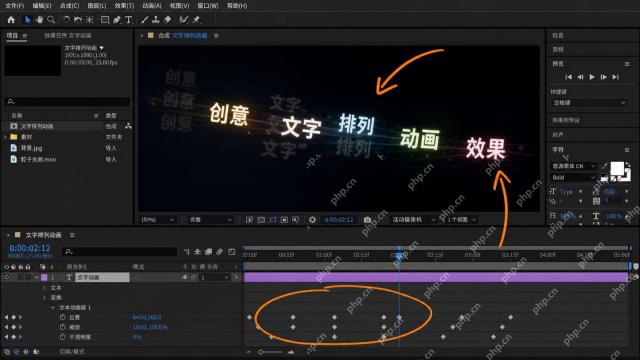Open the 合成(C) menu
640x360 pixels.
click(x=69, y=6)
